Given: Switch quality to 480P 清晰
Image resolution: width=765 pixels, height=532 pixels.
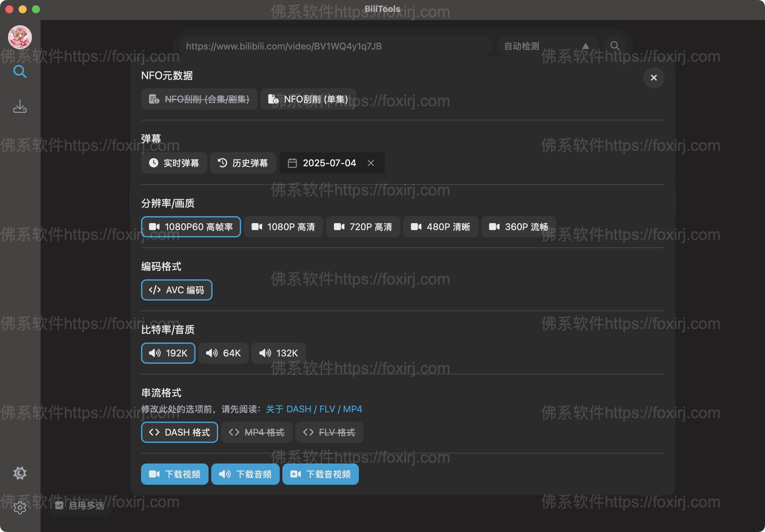Looking at the screenshot, I should [440, 227].
